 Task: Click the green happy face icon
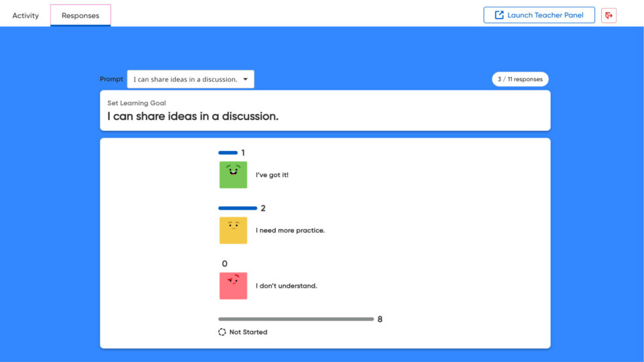233,175
